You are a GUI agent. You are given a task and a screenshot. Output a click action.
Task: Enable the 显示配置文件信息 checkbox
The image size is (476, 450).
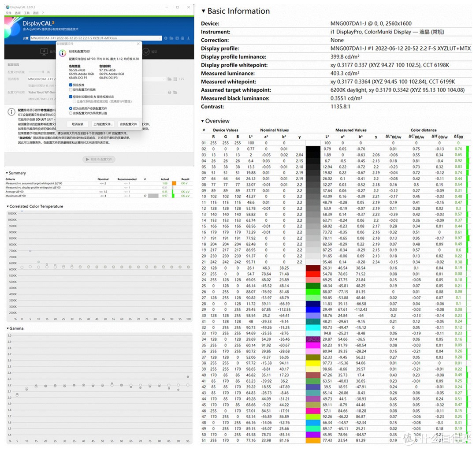[71, 89]
